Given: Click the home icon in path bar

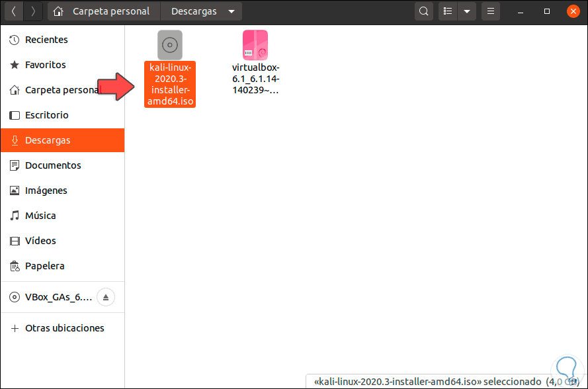Looking at the screenshot, I should pos(58,11).
